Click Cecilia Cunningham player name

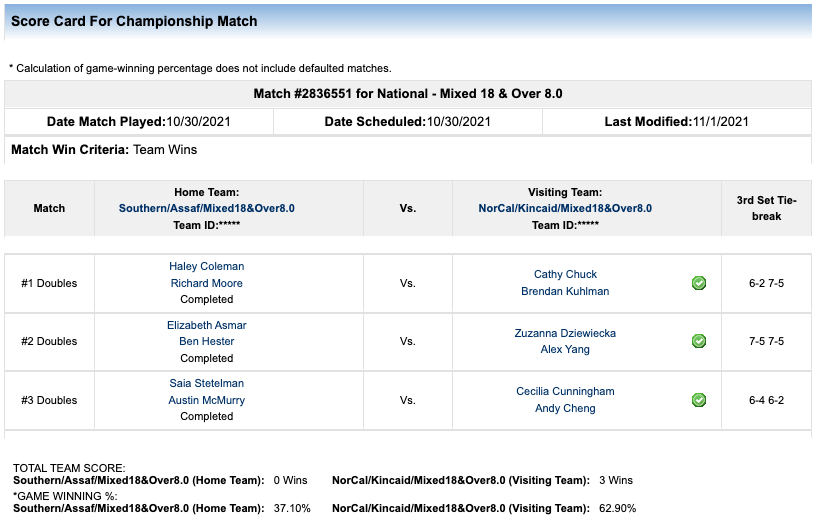click(x=565, y=391)
